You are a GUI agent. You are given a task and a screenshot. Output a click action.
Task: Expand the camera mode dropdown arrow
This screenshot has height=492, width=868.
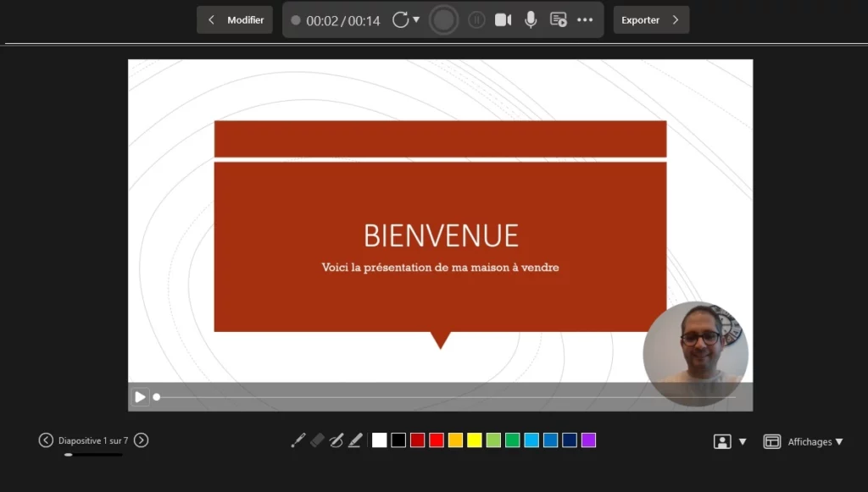coord(743,442)
